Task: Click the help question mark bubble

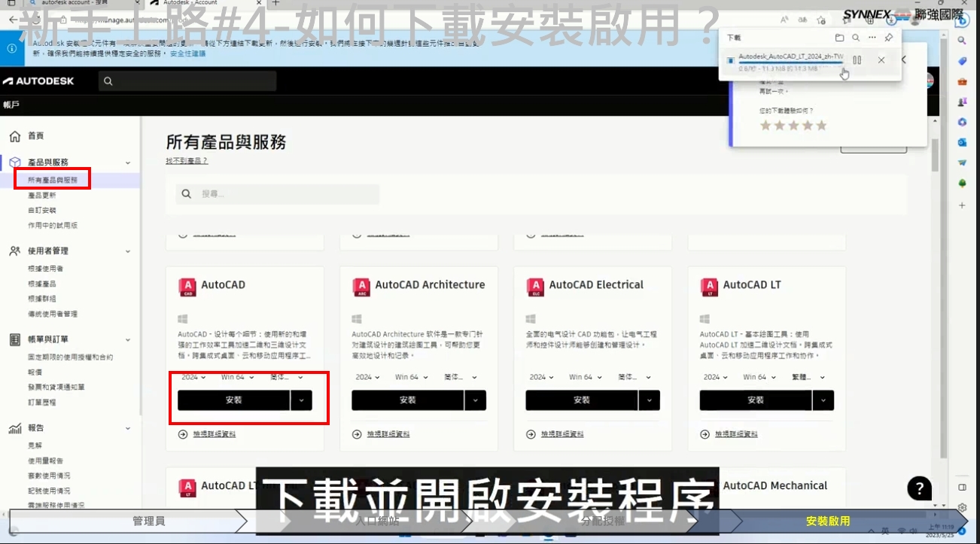Action: click(x=919, y=488)
